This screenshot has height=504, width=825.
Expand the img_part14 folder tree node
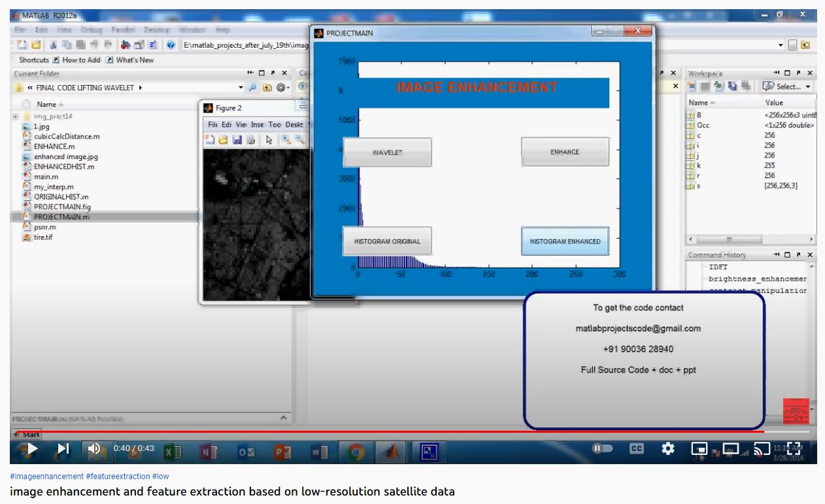pos(15,116)
